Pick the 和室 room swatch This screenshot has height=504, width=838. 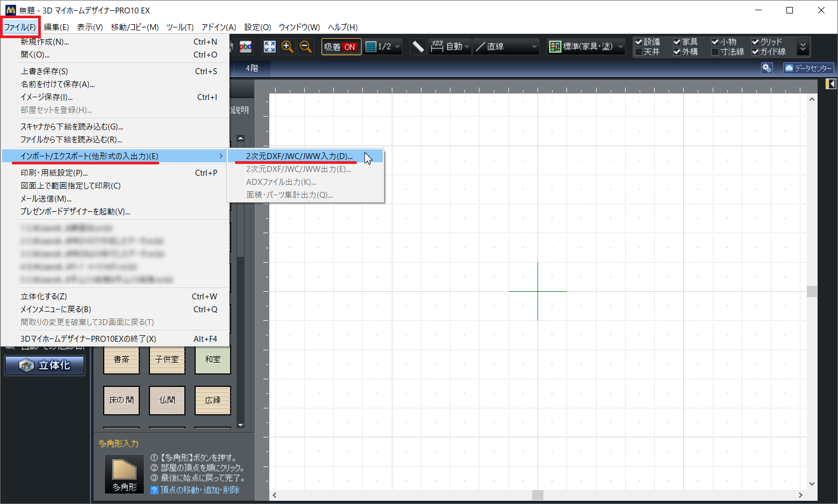(213, 359)
